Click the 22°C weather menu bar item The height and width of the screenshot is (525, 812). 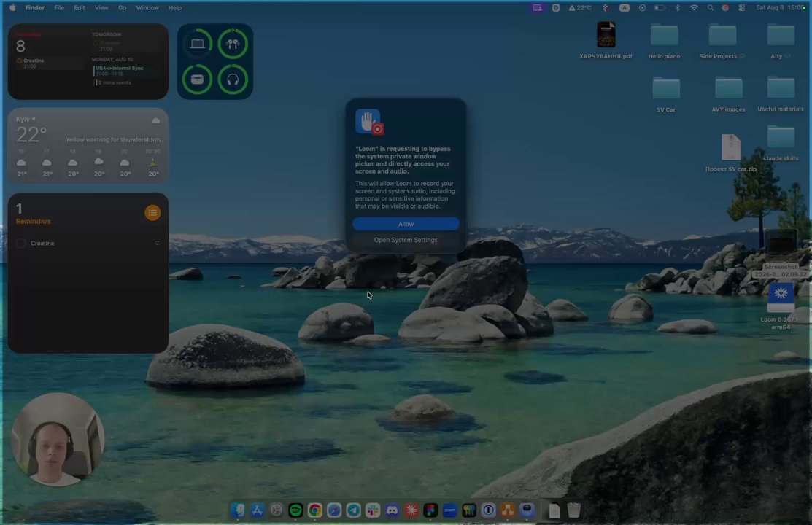click(x=580, y=8)
